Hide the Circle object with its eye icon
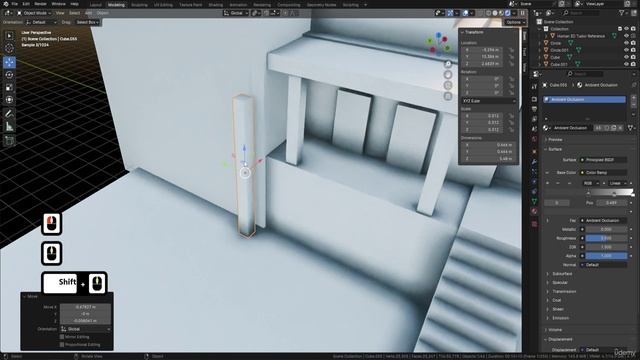 [627, 43]
